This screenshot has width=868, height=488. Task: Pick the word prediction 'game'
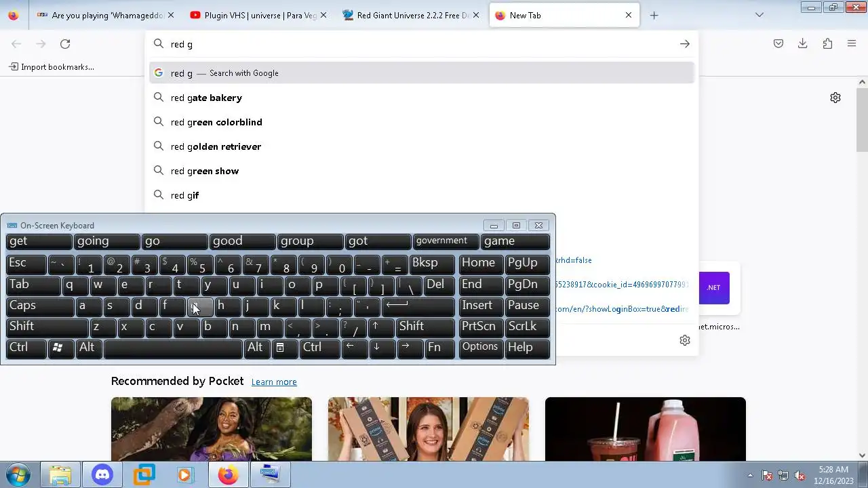point(515,241)
